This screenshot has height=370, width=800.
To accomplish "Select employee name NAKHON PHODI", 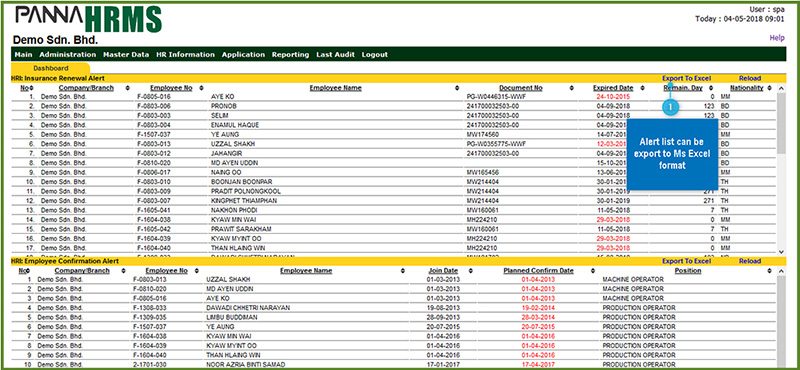I will (x=234, y=210).
